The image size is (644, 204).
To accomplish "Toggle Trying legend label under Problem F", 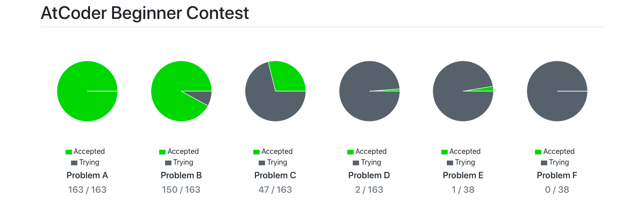I will pyautogui.click(x=559, y=162).
